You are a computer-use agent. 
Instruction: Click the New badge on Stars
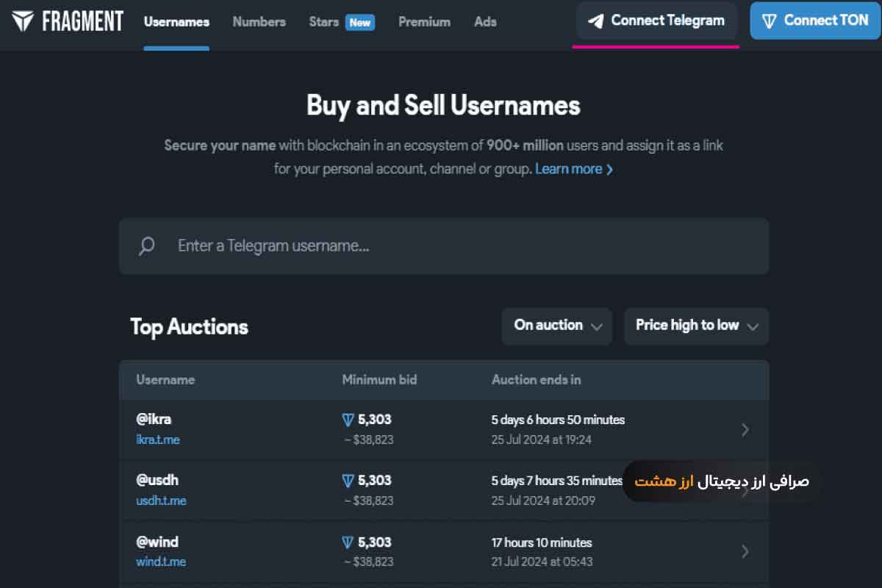click(360, 23)
